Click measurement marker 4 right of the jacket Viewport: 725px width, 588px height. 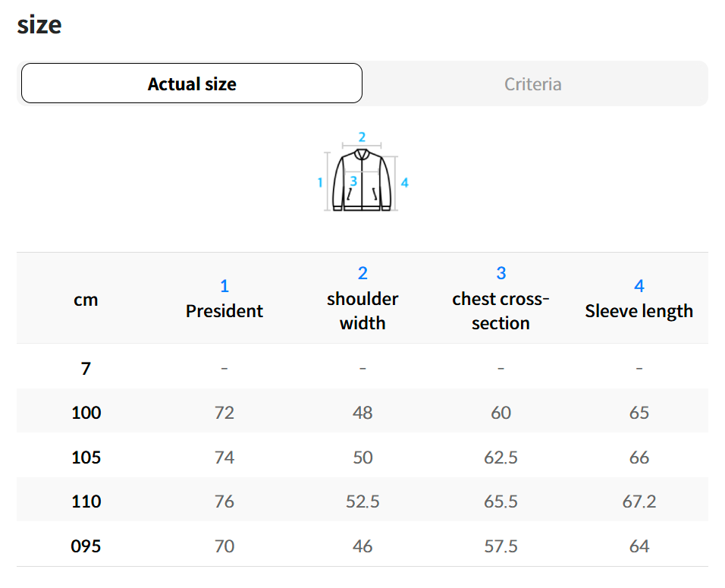point(405,182)
